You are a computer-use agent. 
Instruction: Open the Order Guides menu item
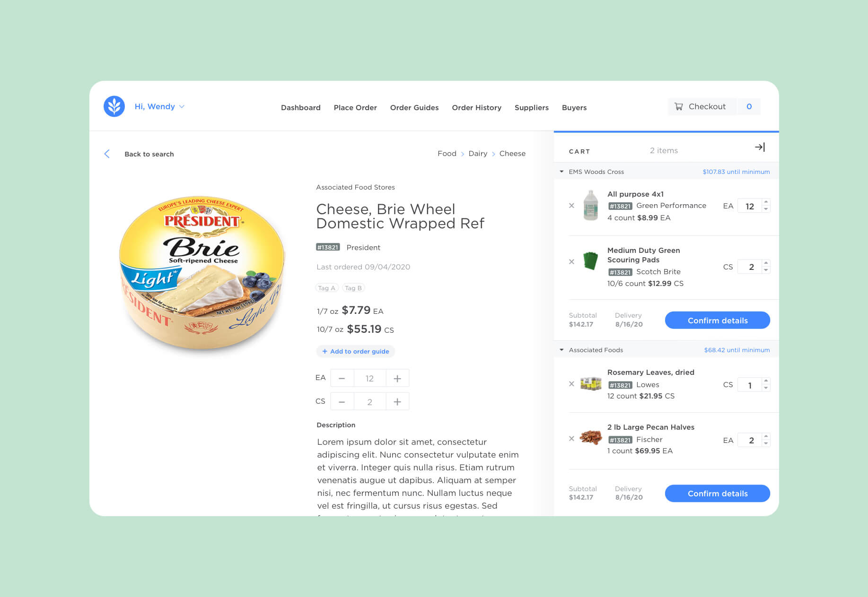coord(414,107)
